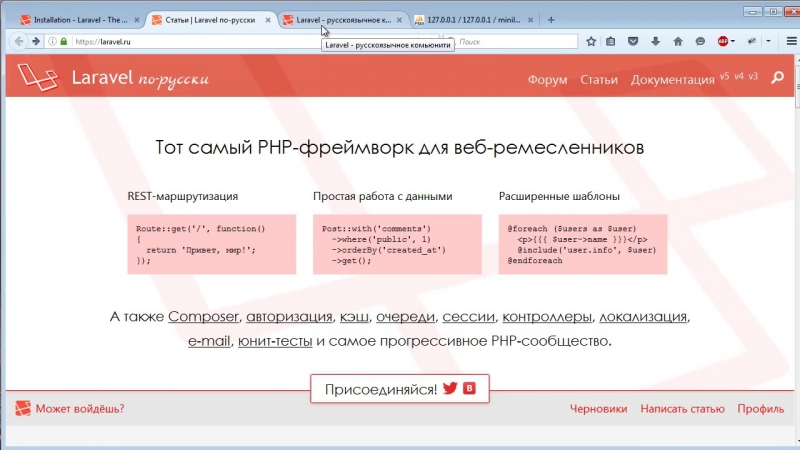The width and height of the screenshot is (800, 450).
Task: Open the chat smiley toolbar icon
Action: click(x=700, y=41)
